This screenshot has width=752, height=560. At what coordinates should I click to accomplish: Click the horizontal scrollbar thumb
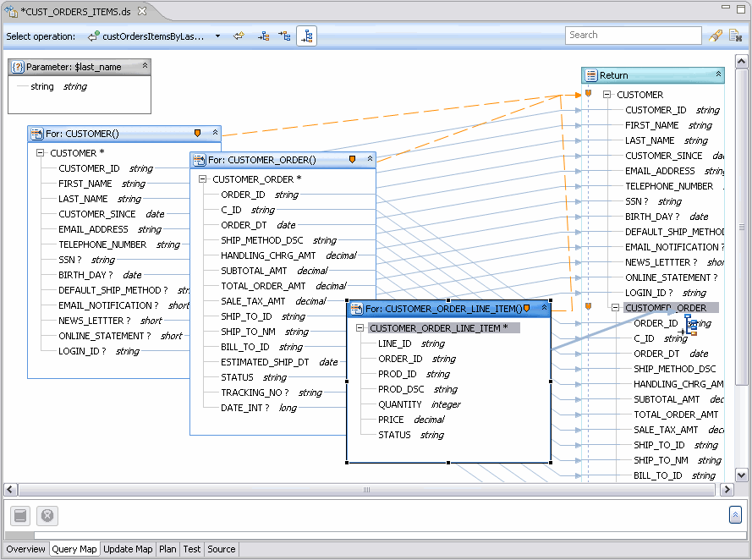pyautogui.click(x=366, y=490)
